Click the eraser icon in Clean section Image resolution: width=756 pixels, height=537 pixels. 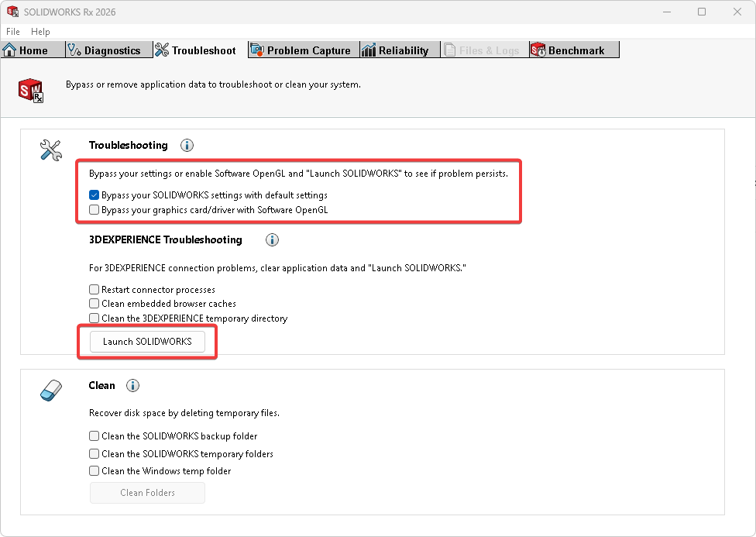[50, 391]
